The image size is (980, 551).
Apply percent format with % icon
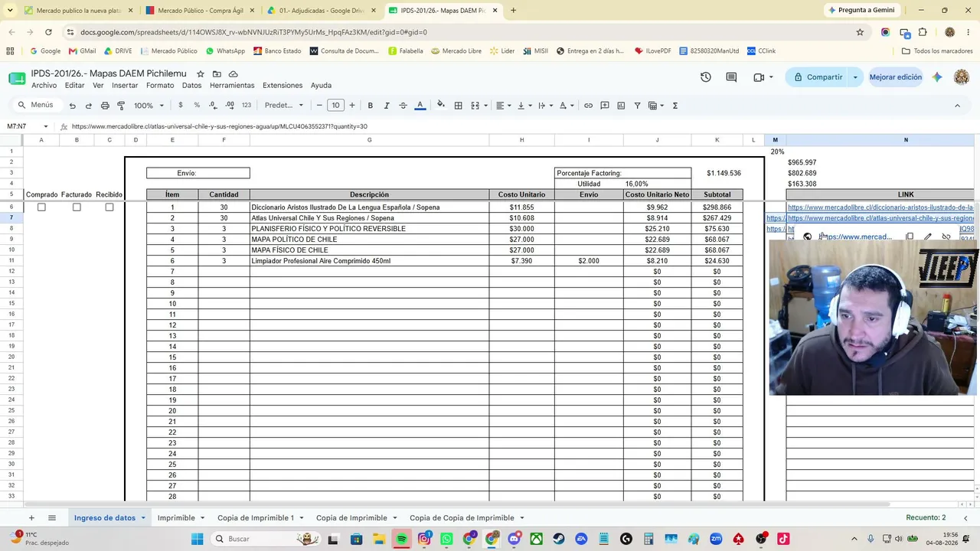tap(197, 106)
